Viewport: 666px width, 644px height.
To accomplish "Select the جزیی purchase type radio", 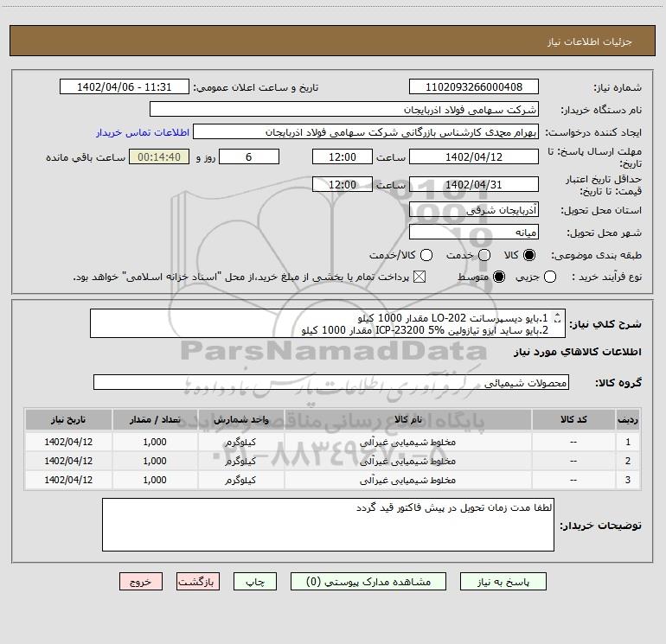I will point(550,277).
